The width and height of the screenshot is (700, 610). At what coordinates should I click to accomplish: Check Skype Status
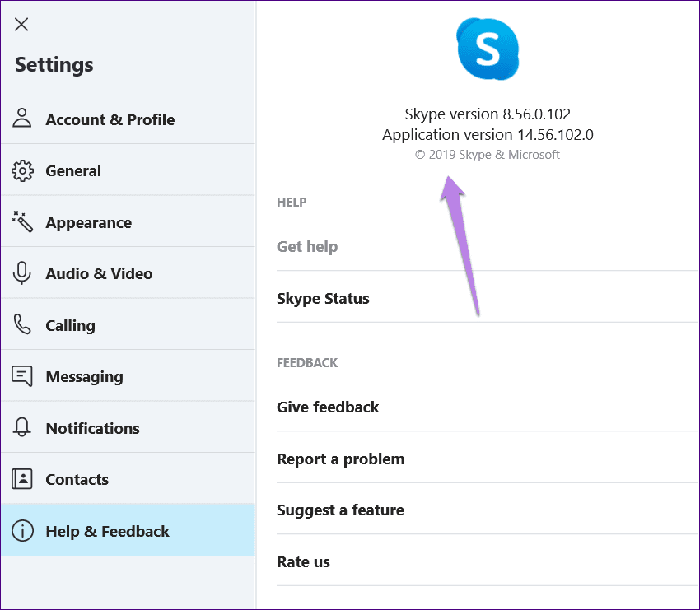click(323, 299)
